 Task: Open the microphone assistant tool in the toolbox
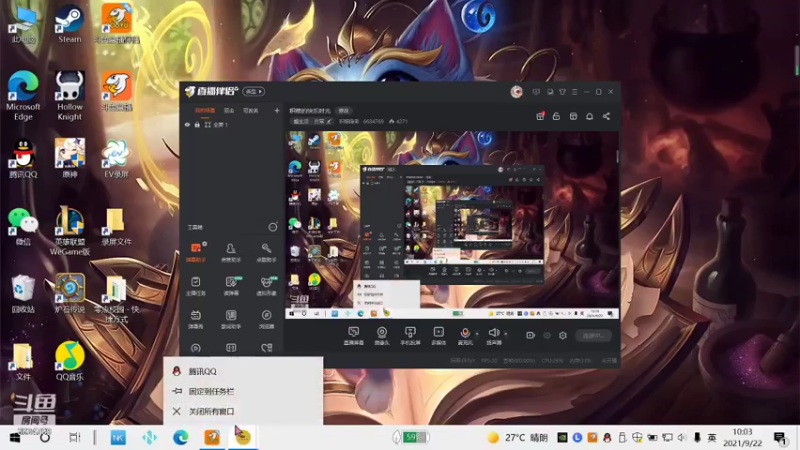point(266,253)
